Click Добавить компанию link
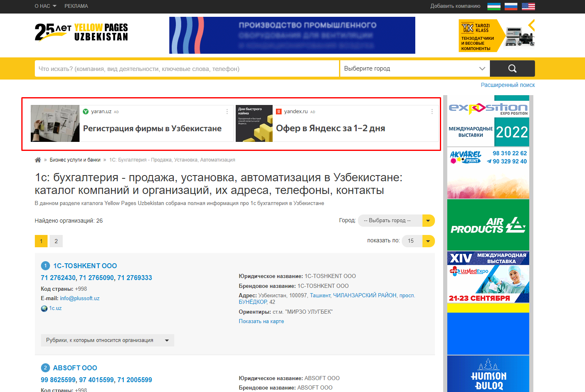This screenshot has height=392, width=585. [455, 6]
